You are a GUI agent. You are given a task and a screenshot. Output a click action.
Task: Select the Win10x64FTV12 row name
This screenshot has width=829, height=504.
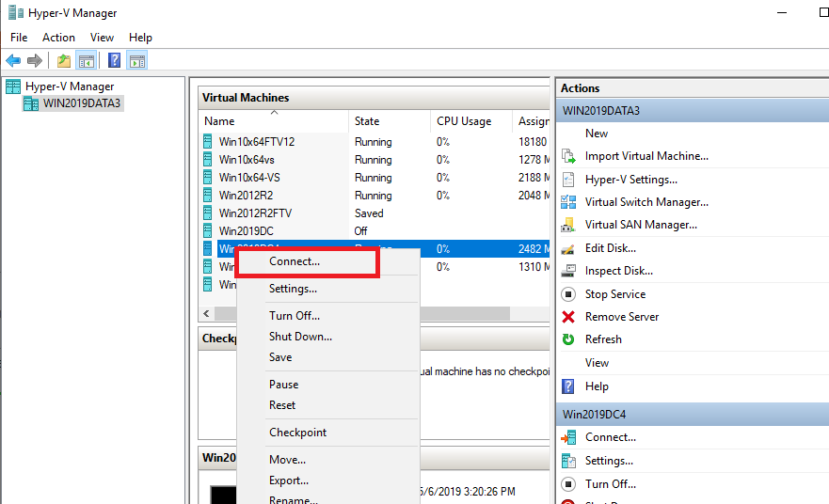257,142
